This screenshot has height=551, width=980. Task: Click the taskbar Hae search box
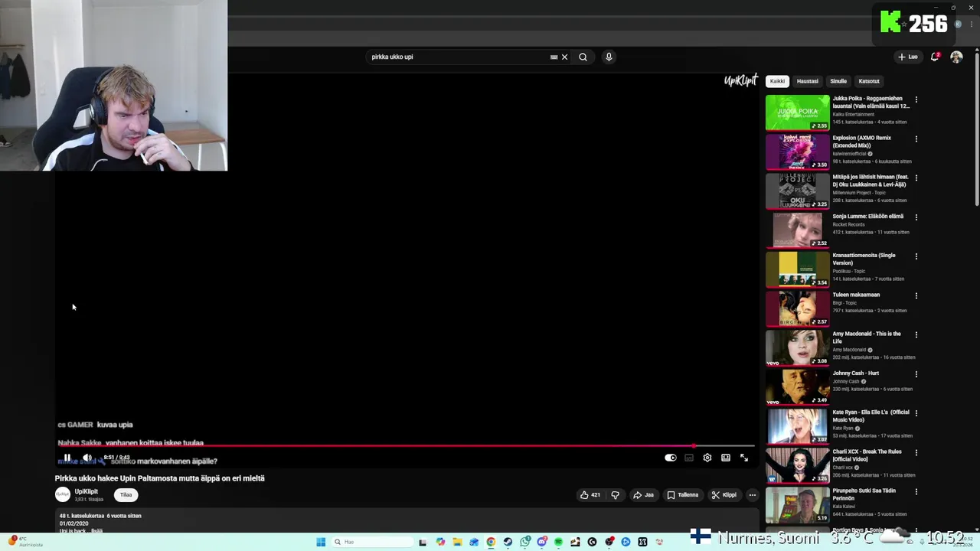coord(372,542)
